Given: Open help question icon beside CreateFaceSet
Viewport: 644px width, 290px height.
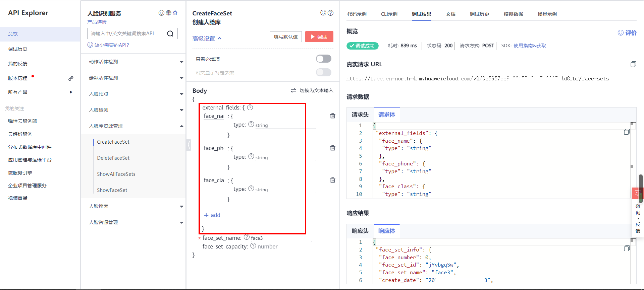Looking at the screenshot, I should (330, 13).
